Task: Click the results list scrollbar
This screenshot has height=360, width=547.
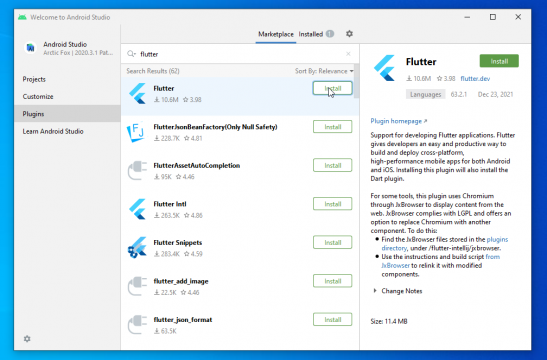Action: (356, 82)
